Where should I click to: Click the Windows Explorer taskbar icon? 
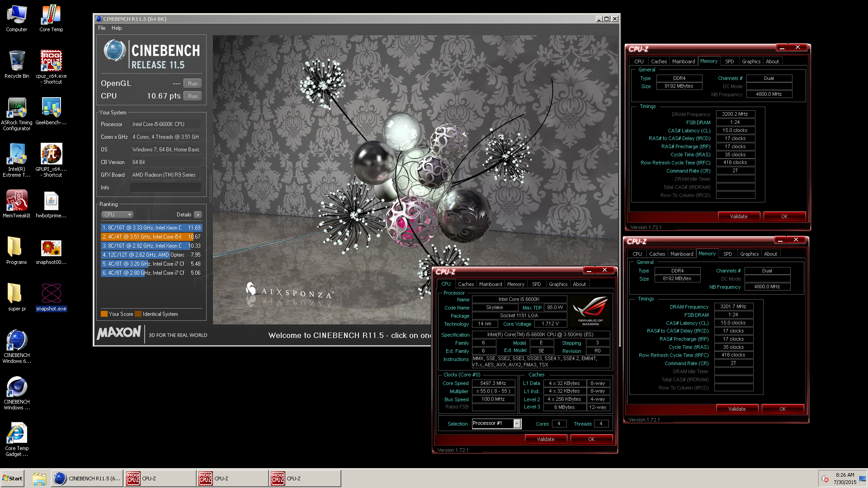pyautogui.click(x=39, y=479)
